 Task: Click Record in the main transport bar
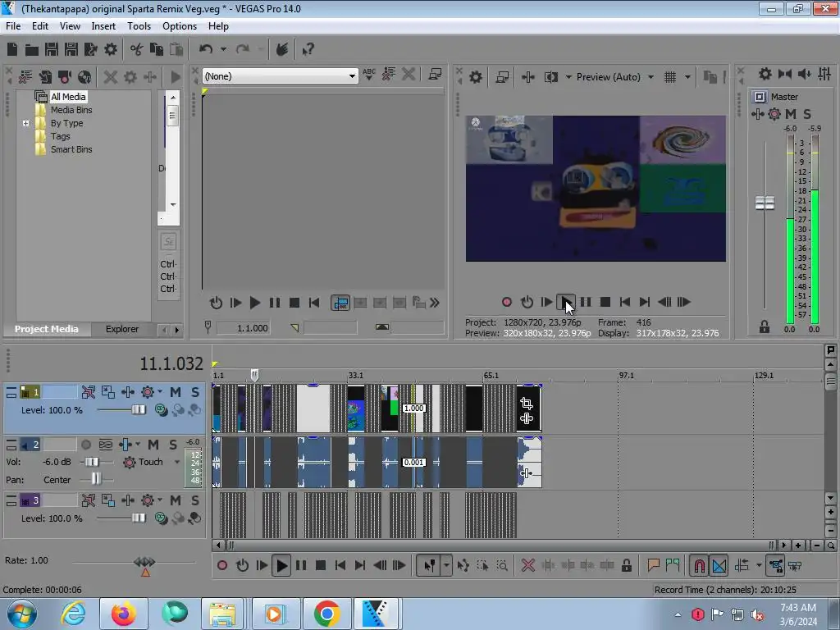pyautogui.click(x=222, y=566)
